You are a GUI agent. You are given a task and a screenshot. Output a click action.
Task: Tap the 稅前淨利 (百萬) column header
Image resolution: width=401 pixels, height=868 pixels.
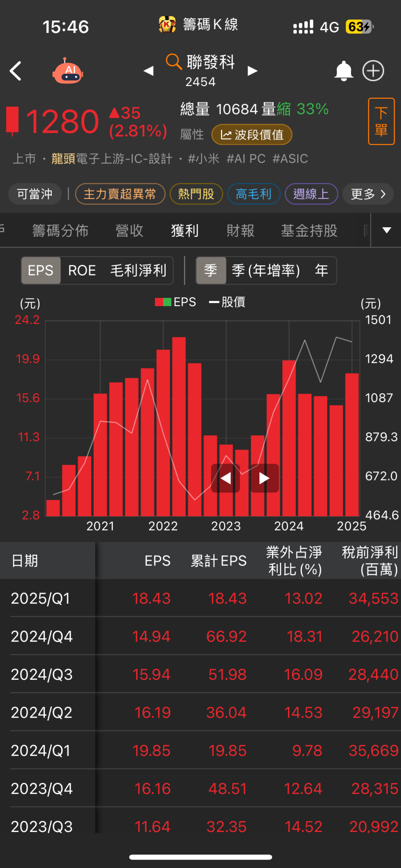[370, 561]
